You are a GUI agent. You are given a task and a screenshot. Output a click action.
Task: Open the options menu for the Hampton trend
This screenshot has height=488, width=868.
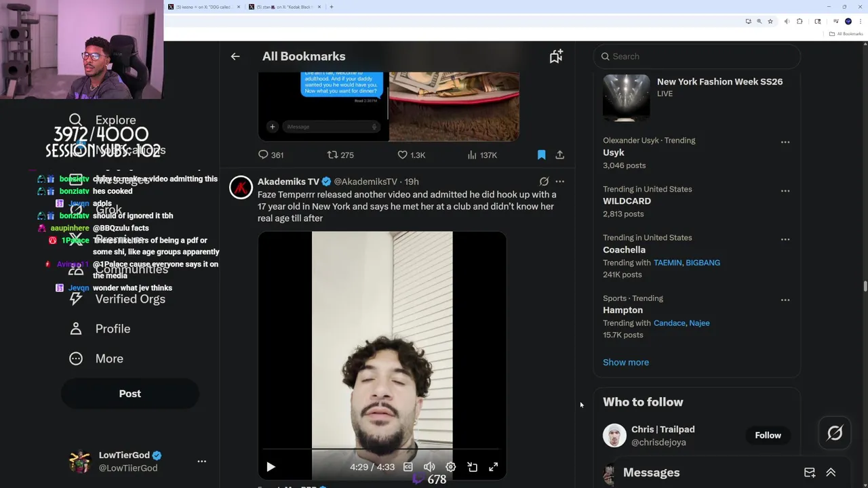click(x=785, y=300)
